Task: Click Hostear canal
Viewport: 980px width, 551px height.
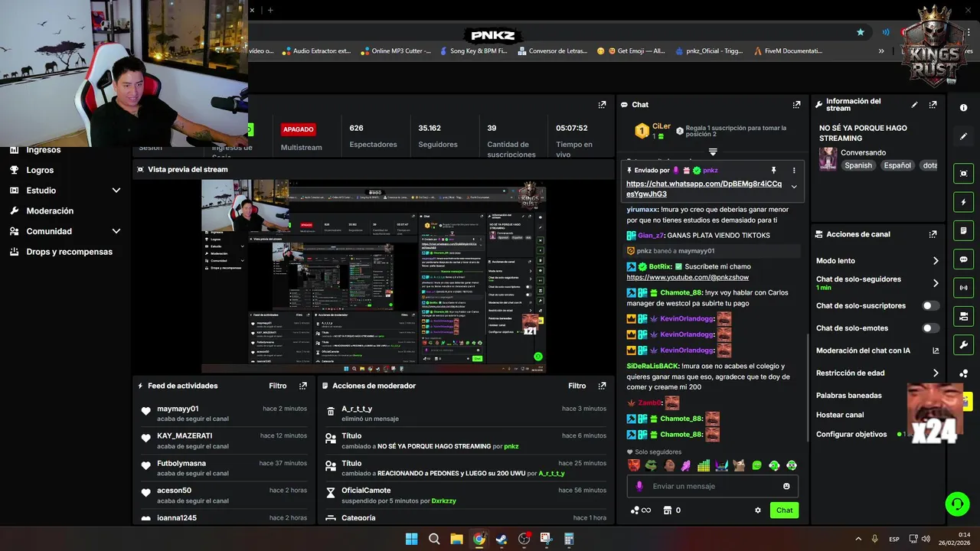Action: (840, 415)
